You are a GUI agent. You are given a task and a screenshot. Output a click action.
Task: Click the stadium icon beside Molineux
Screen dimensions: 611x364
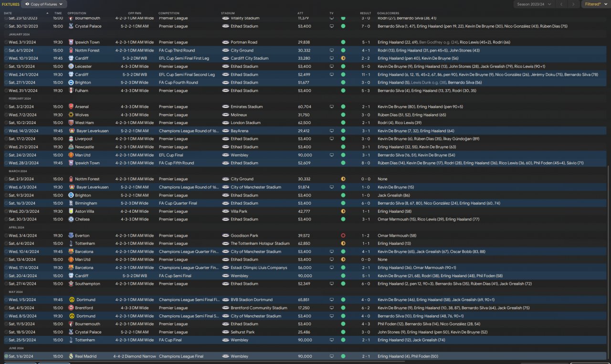click(226, 115)
